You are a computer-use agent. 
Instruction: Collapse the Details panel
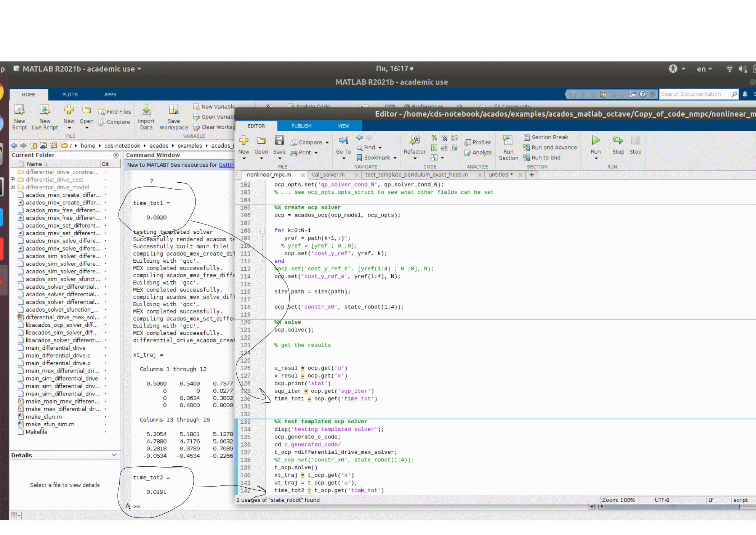pos(114,455)
